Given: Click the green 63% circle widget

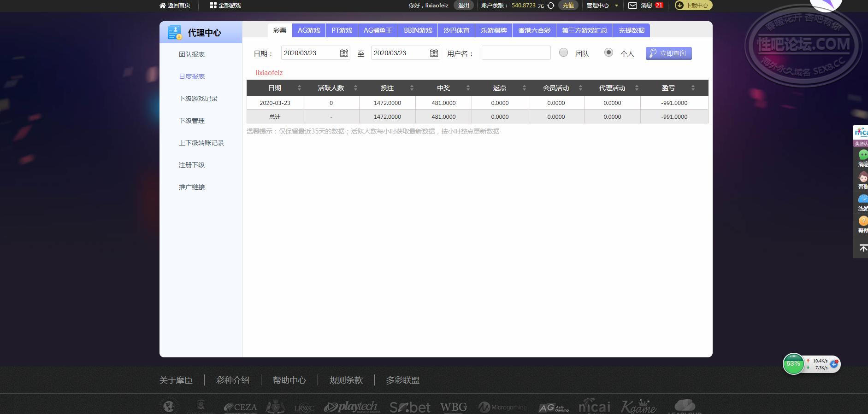Looking at the screenshot, I should 793,364.
